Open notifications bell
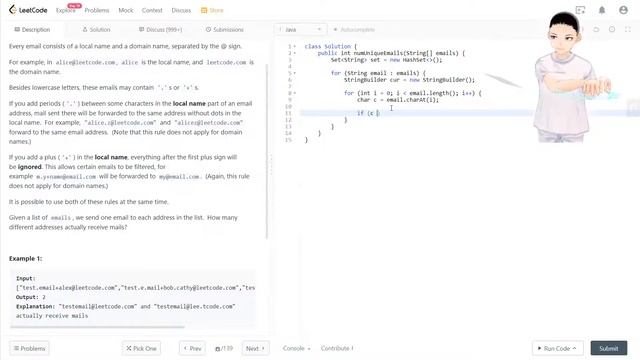Screen dimensions: 640x360 602,10
